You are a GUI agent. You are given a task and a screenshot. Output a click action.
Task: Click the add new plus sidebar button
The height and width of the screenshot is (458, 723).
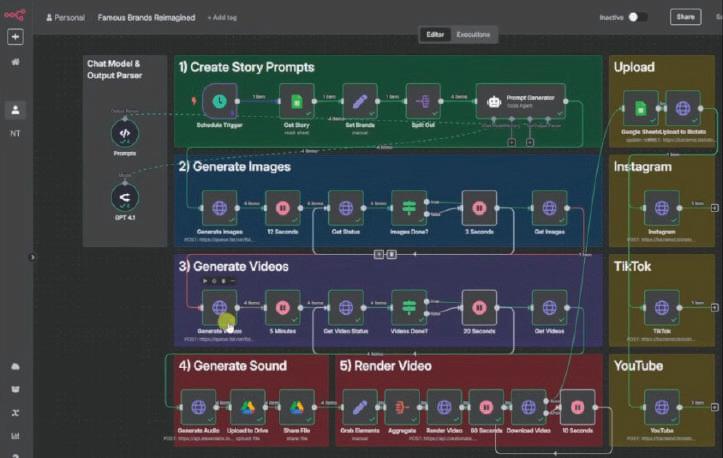tap(15, 37)
